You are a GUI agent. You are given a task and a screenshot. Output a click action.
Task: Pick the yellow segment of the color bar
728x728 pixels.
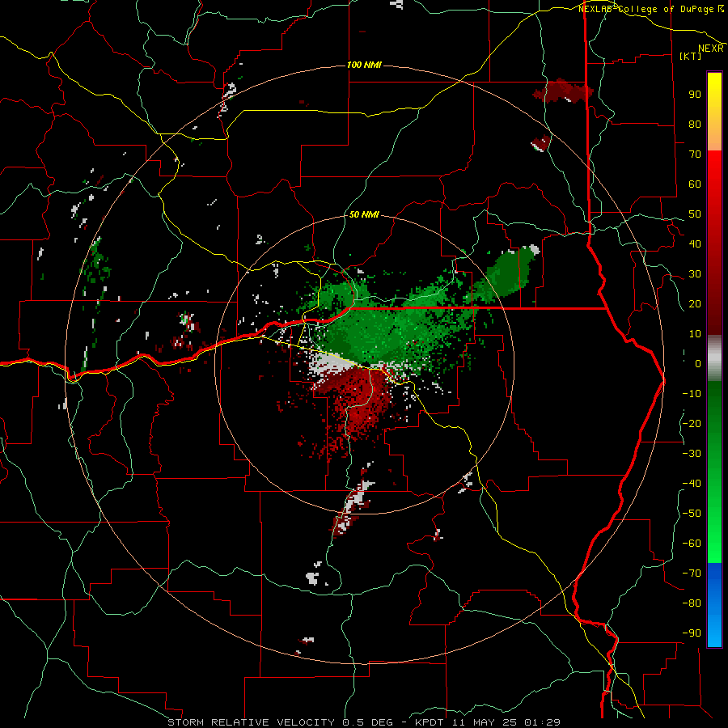(x=714, y=112)
